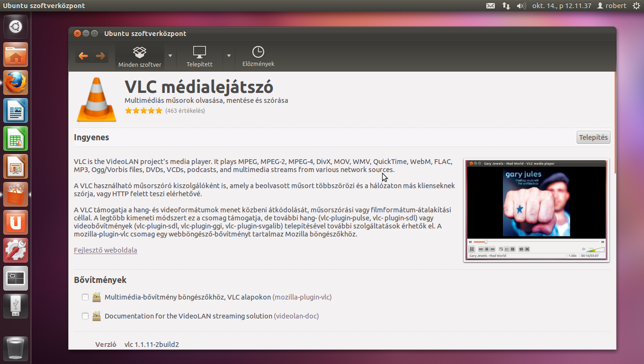Open the sound volume indicator
The width and height of the screenshot is (644, 364).
tap(521, 6)
